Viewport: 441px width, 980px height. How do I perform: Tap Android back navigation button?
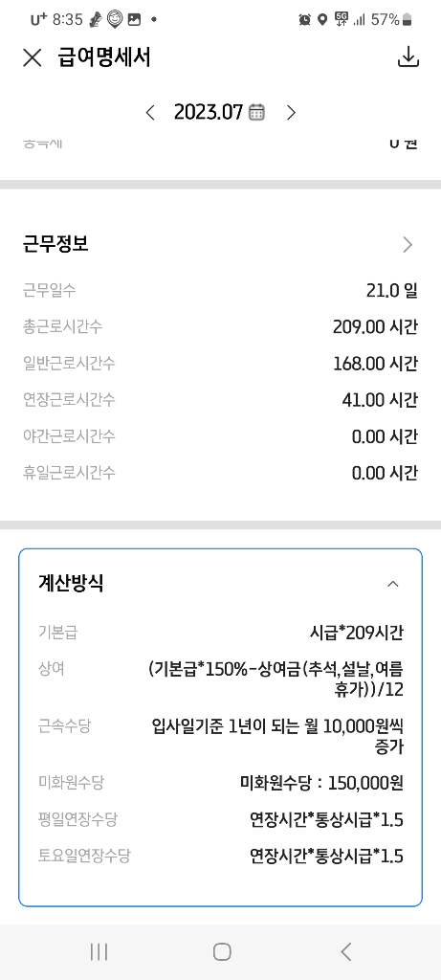click(x=345, y=952)
